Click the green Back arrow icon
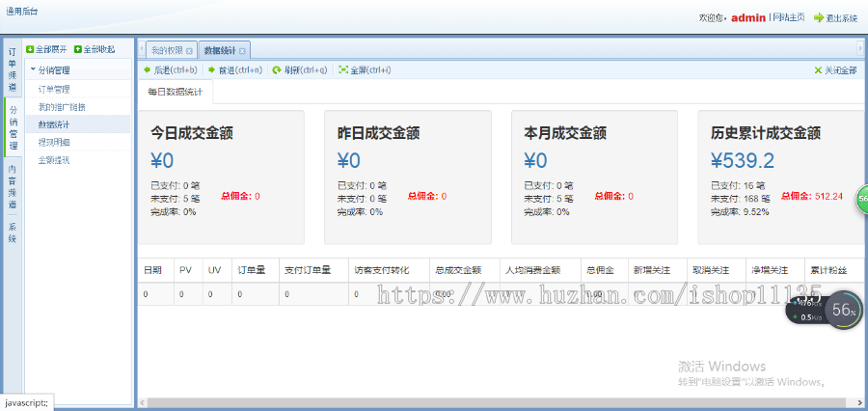 pyautogui.click(x=147, y=69)
